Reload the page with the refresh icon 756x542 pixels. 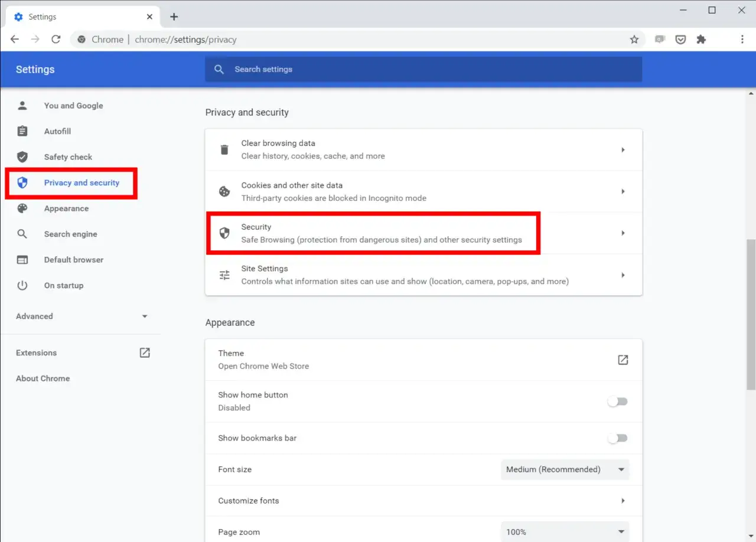pos(56,40)
